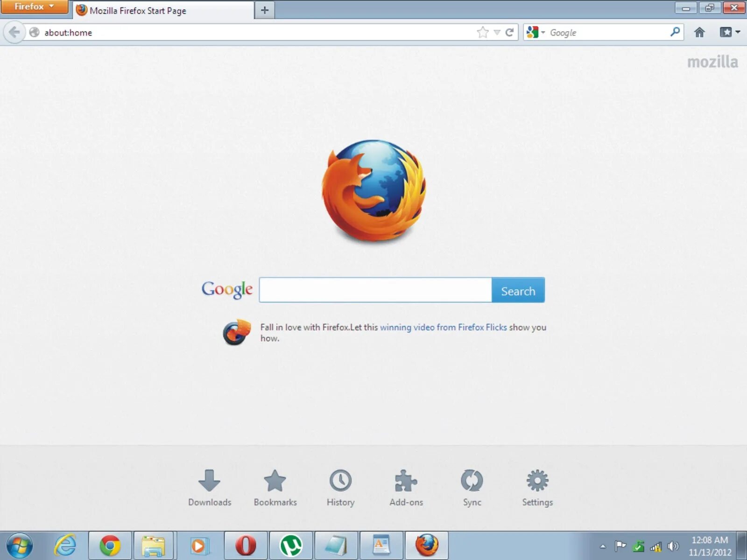Click the green tray icon beside the flag
This screenshot has width=747, height=560.
click(x=638, y=546)
